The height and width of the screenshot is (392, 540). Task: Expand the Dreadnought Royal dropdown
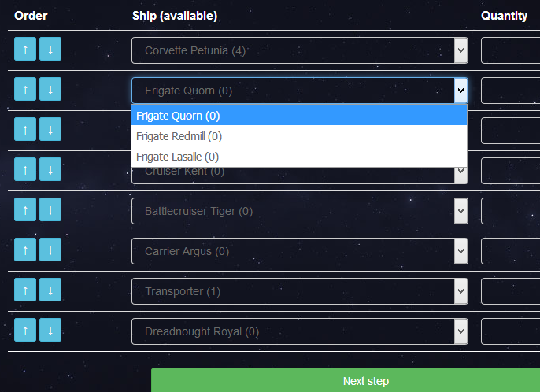299,331
